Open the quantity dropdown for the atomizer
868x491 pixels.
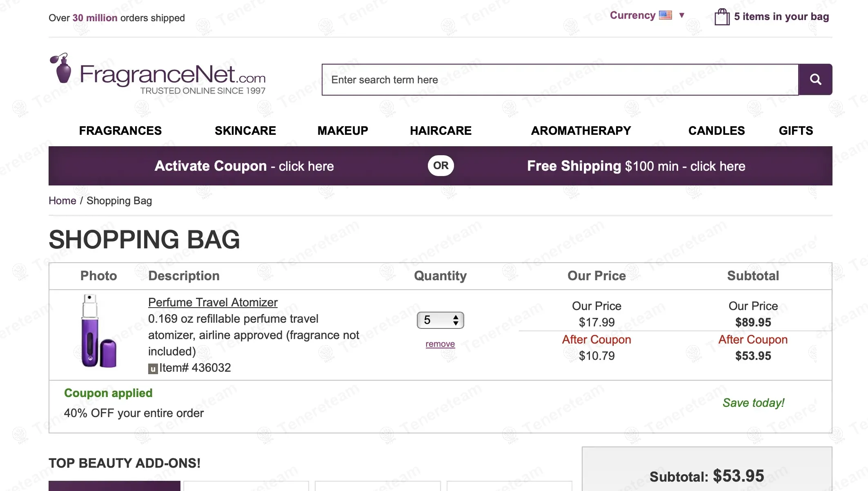[440, 320]
